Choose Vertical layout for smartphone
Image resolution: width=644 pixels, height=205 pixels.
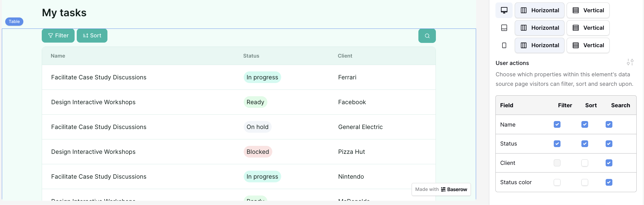[x=588, y=45]
